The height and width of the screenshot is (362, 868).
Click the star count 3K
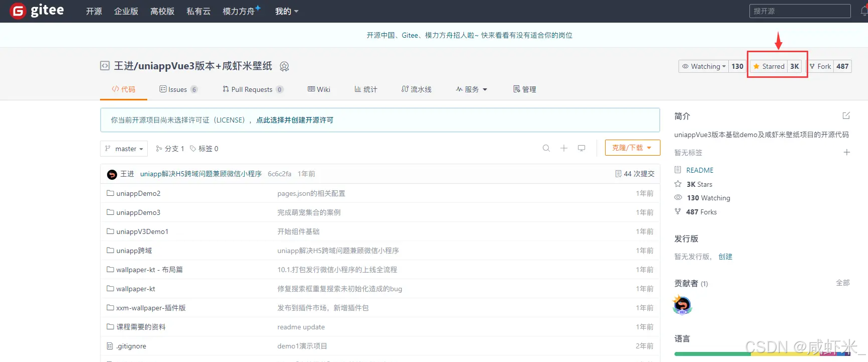(795, 66)
